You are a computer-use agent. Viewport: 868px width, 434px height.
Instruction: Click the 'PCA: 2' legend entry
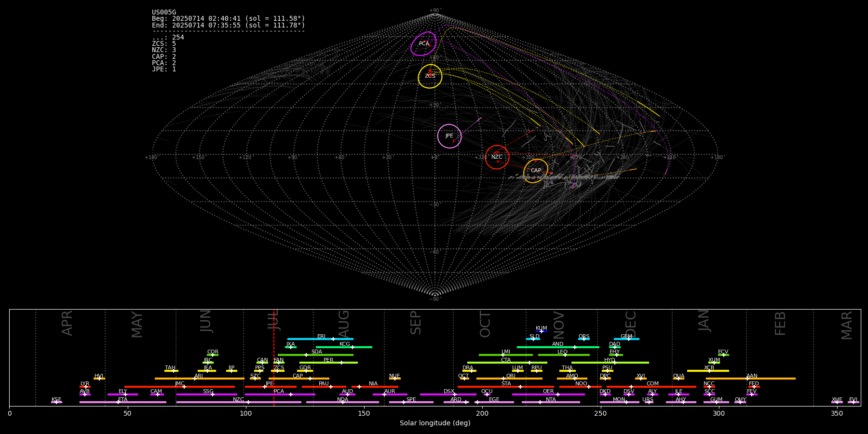pyautogui.click(x=164, y=63)
